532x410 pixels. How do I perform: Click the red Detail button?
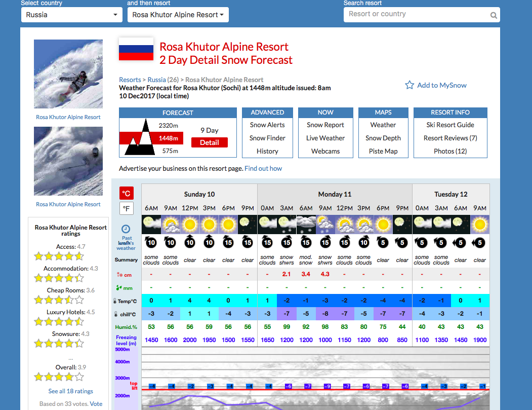click(210, 143)
